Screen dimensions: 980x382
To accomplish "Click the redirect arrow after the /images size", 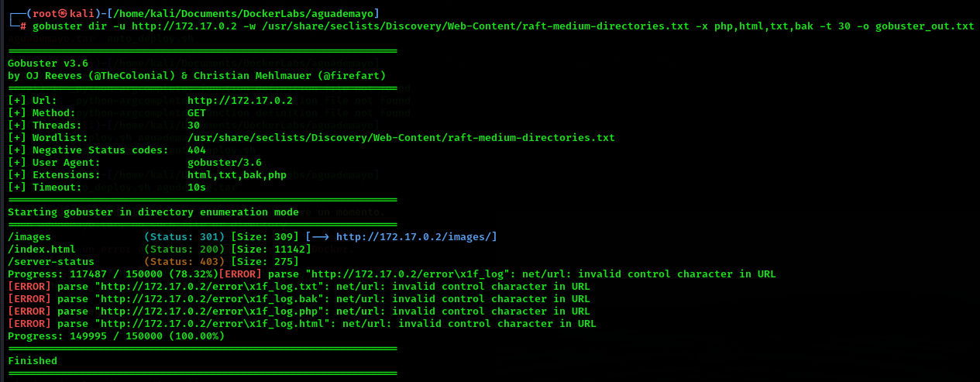I will pos(321,237).
